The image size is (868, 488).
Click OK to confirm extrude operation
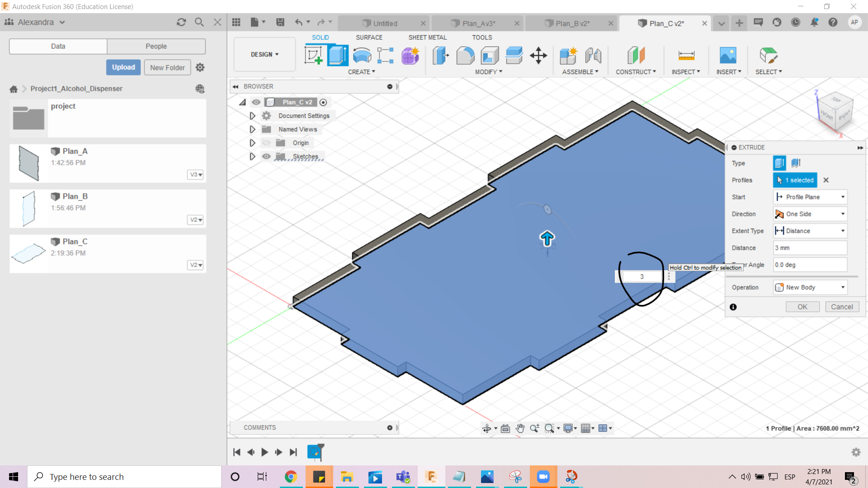click(803, 306)
